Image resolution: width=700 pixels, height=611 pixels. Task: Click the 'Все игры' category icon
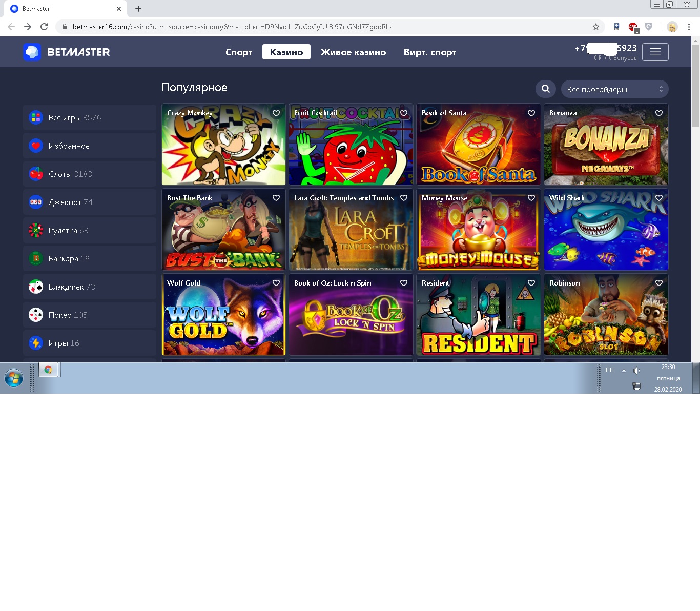[x=36, y=117]
